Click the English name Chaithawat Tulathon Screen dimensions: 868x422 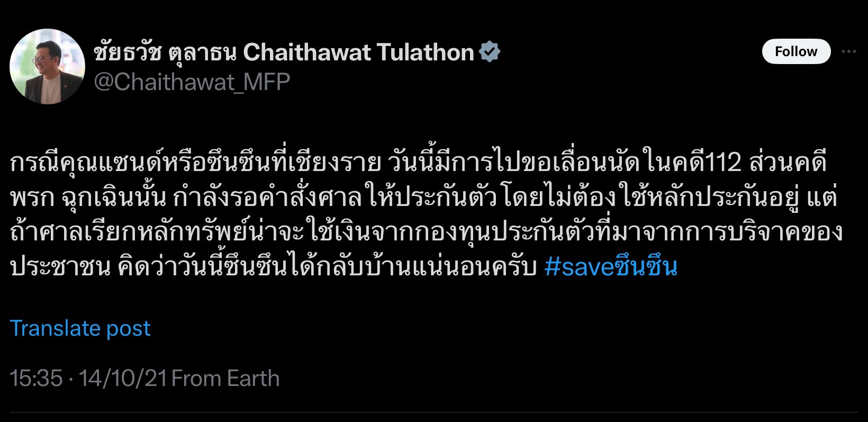[358, 52]
